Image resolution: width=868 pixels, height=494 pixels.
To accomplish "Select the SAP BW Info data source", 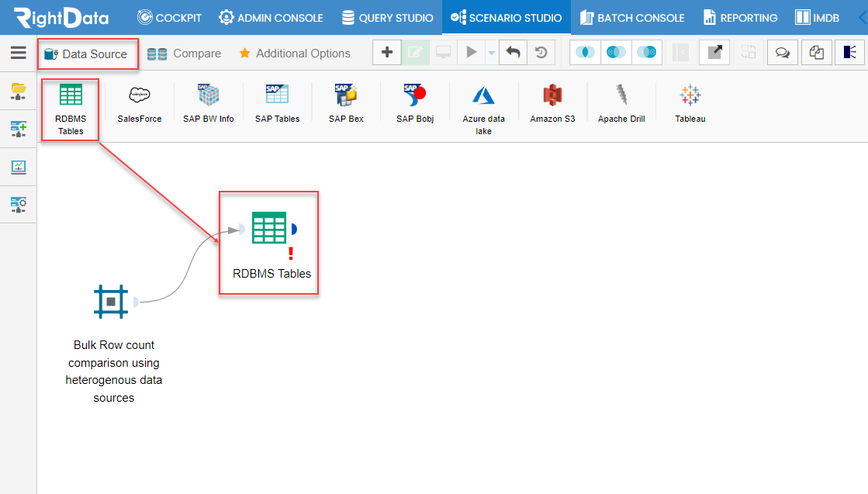I will pos(208,104).
